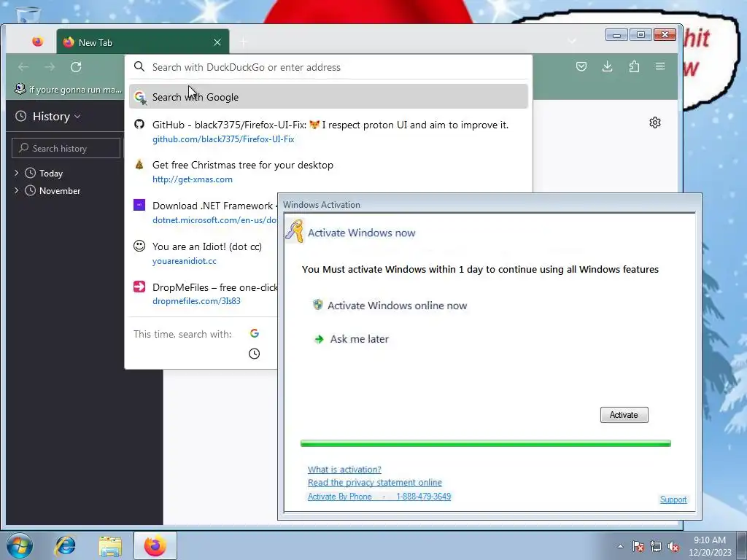
Task: Go back with the back arrow
Action: 23,67
